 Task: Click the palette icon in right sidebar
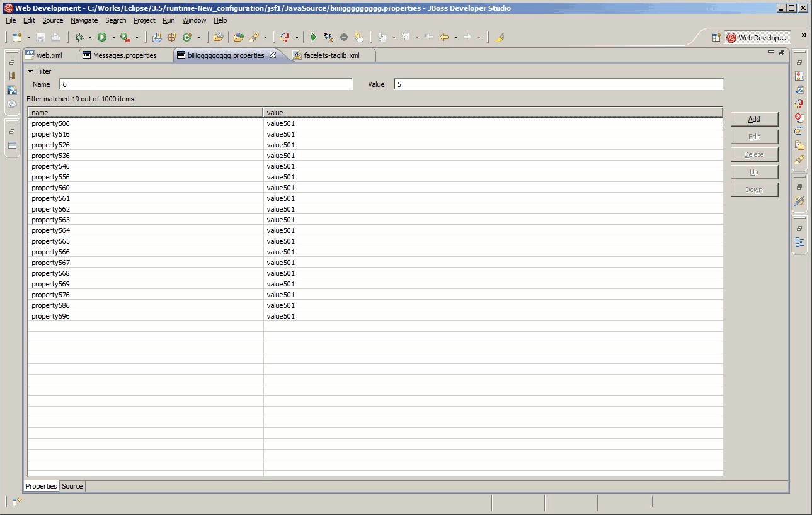click(799, 201)
